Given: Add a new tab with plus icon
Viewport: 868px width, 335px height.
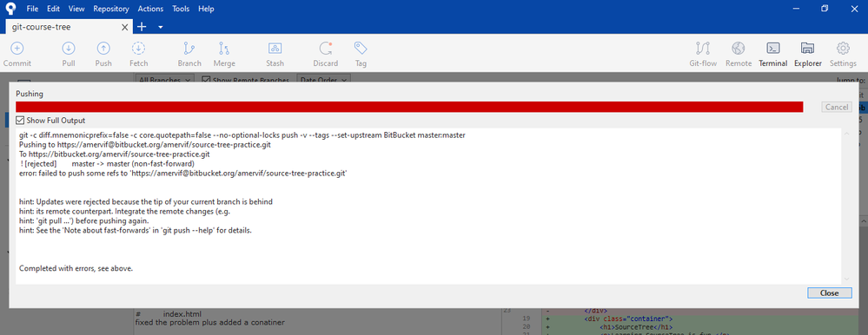Looking at the screenshot, I should coord(142,27).
